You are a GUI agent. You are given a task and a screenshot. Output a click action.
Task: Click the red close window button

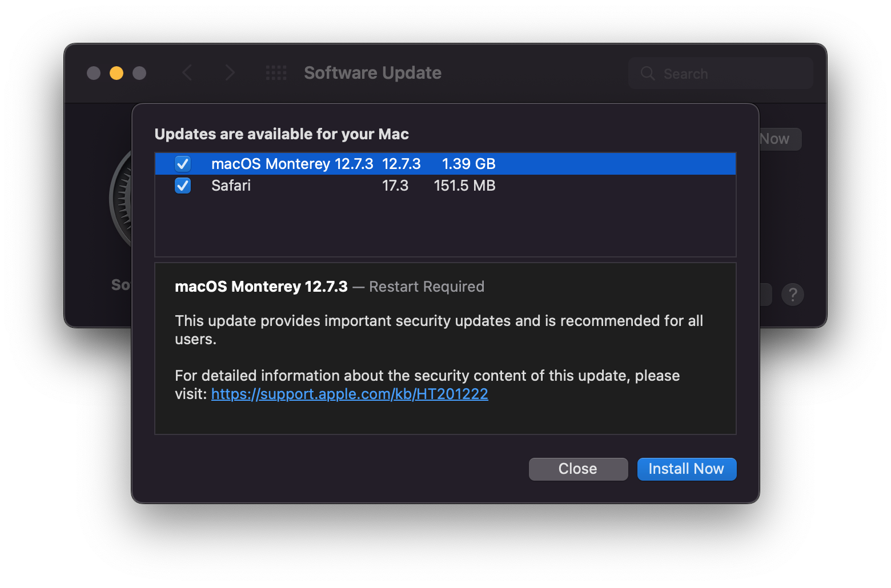coord(94,73)
